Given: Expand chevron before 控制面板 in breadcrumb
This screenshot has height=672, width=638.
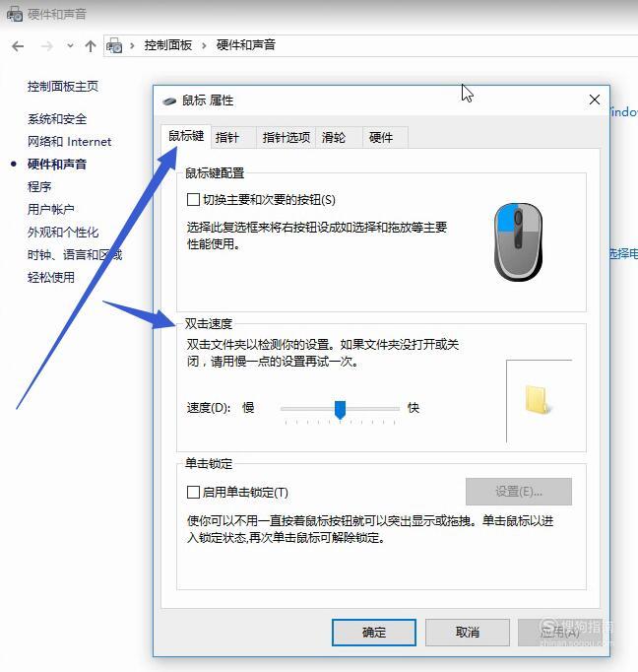Looking at the screenshot, I should [132, 45].
